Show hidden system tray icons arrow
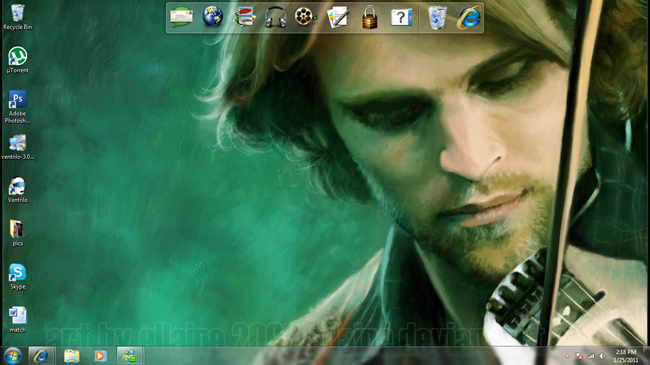 click(568, 356)
